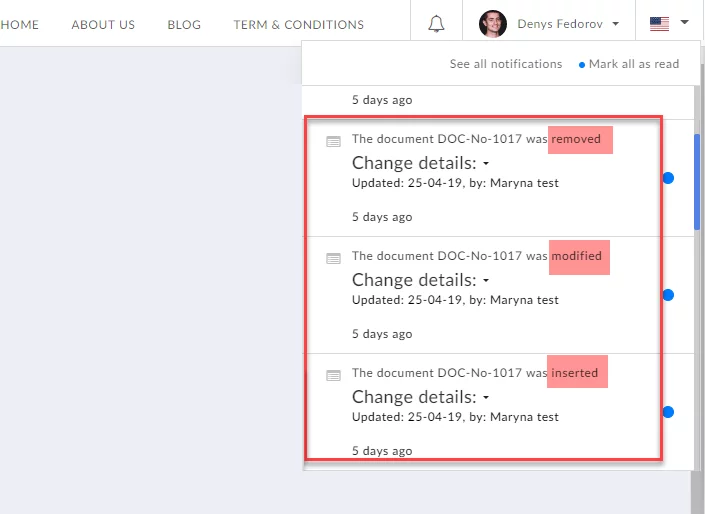Toggle unread dot on inserted notification
Screen dimensions: 705x514
[668, 412]
